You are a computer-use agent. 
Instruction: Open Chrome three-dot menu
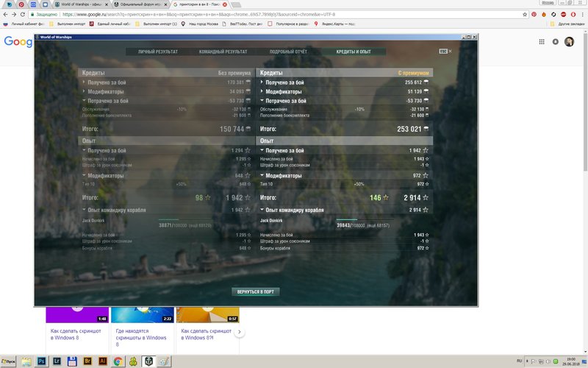click(583, 14)
